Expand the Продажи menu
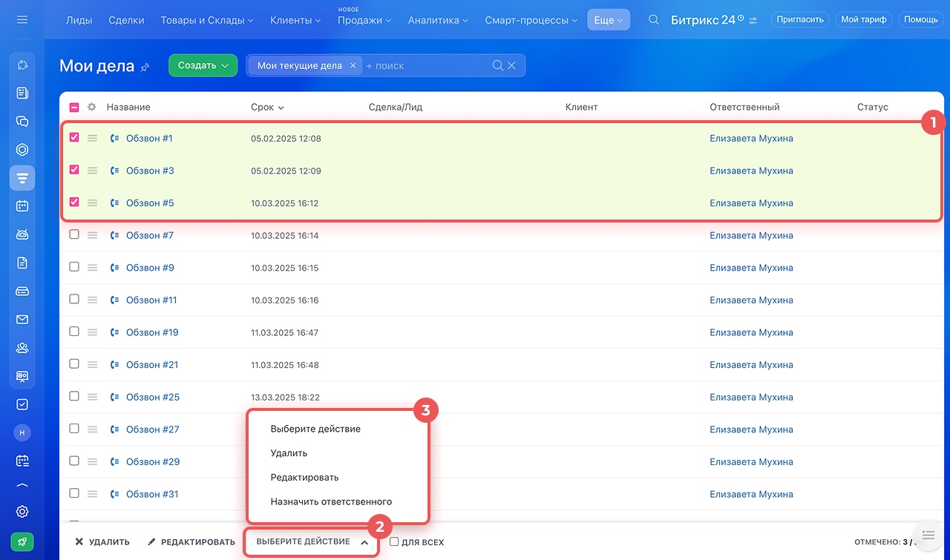Image resolution: width=950 pixels, height=560 pixels. pos(364,20)
